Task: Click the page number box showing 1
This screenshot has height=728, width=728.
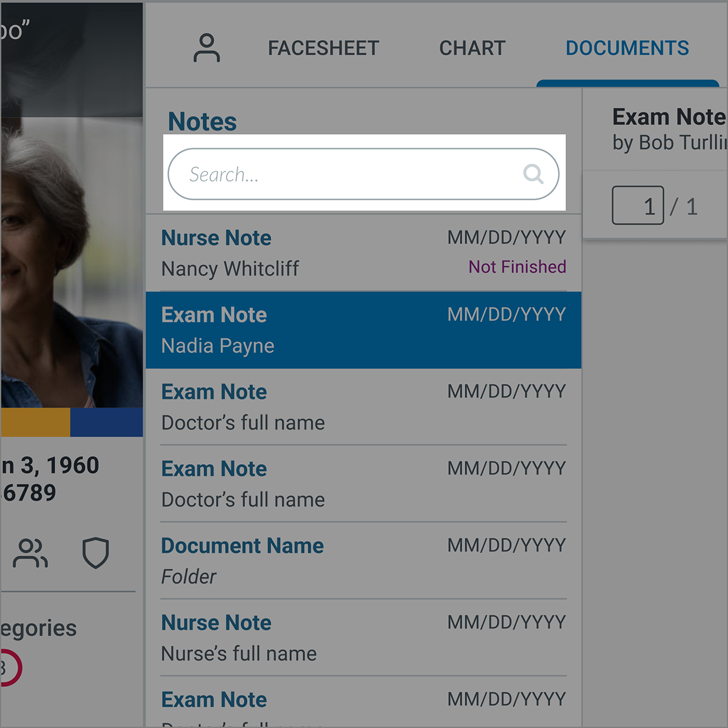Action: click(x=638, y=206)
